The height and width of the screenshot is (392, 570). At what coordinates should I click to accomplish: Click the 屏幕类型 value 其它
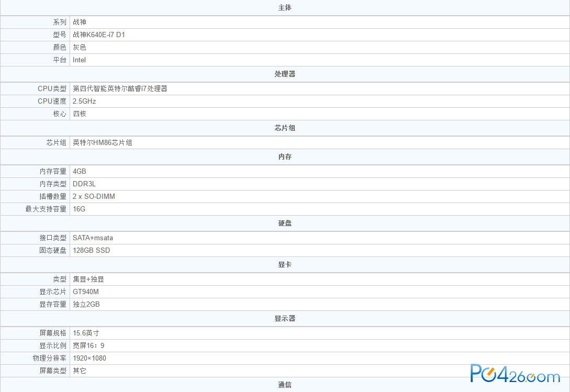click(x=79, y=371)
